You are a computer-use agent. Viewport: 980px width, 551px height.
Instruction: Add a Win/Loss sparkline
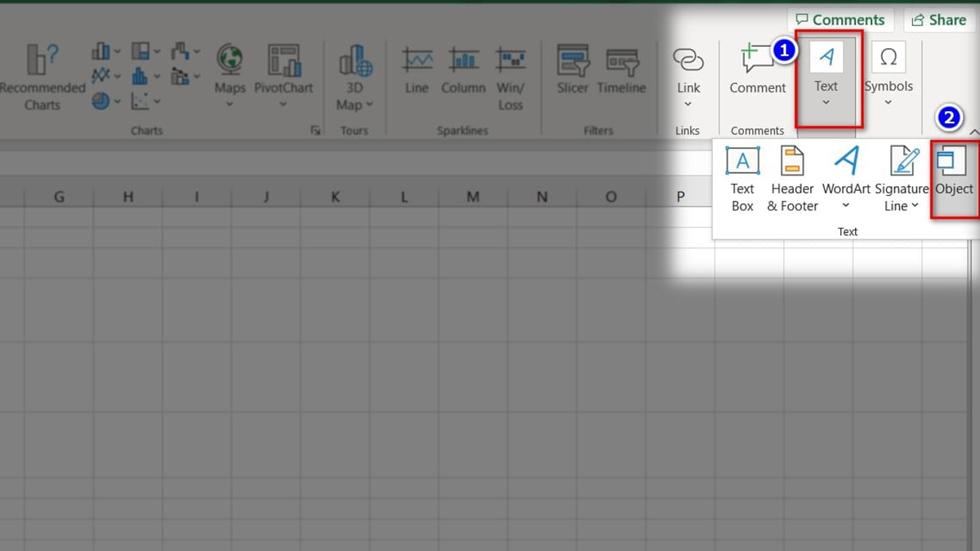point(510,78)
